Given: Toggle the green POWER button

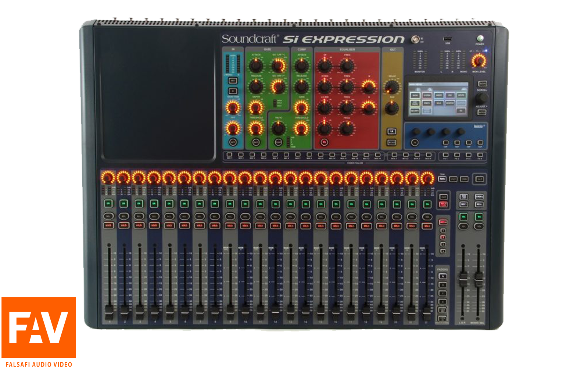Looking at the screenshot, I should pyautogui.click(x=480, y=38).
